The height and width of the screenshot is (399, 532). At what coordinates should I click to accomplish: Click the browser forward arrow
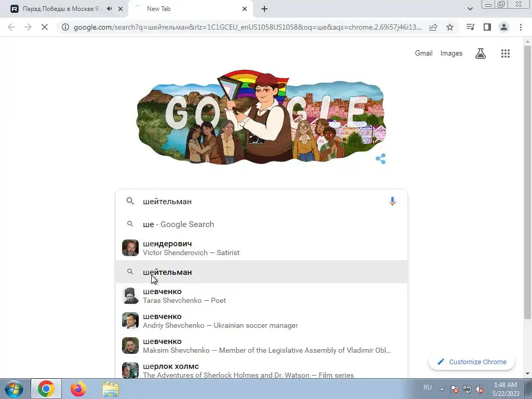28,27
